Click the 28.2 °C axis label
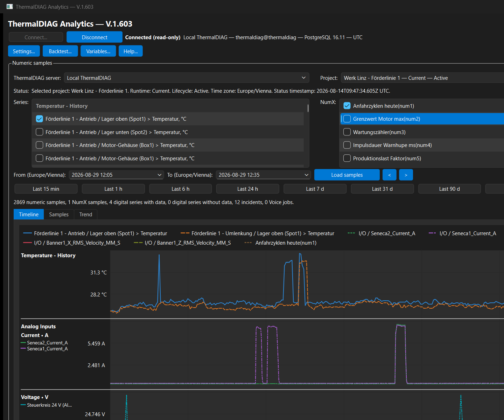 click(x=98, y=294)
